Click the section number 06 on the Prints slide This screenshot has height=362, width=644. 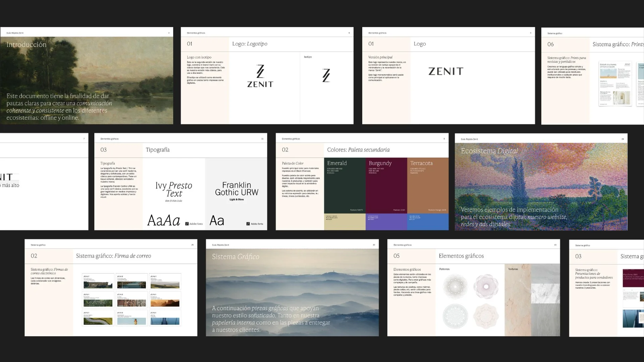[x=550, y=44]
